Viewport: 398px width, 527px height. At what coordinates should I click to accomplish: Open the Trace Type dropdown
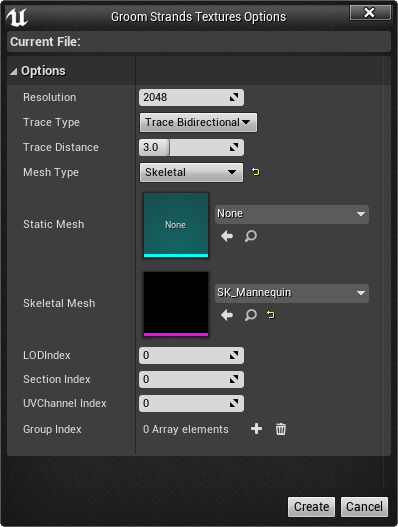click(x=198, y=122)
